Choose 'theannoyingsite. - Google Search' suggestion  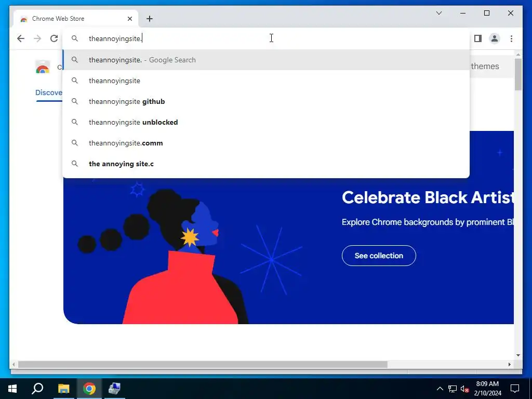267,60
